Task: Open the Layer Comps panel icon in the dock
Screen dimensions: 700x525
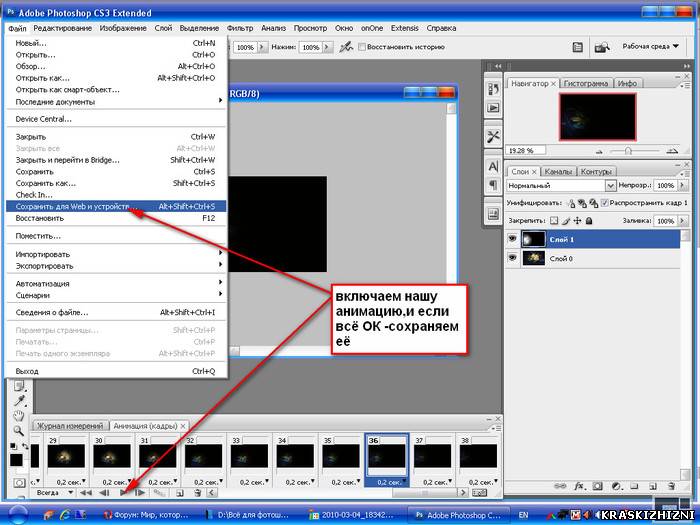Action: pyautogui.click(x=493, y=214)
